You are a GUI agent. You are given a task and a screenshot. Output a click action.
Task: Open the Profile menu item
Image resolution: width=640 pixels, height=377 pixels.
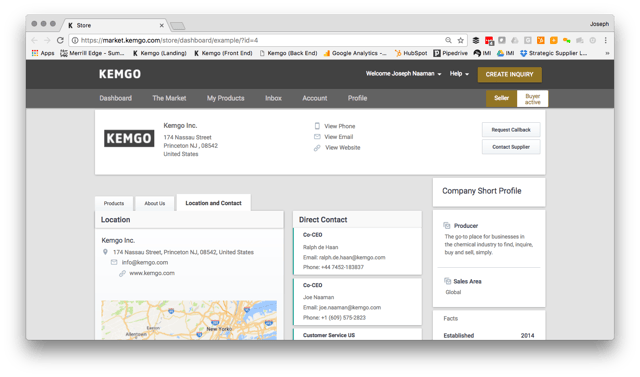358,98
